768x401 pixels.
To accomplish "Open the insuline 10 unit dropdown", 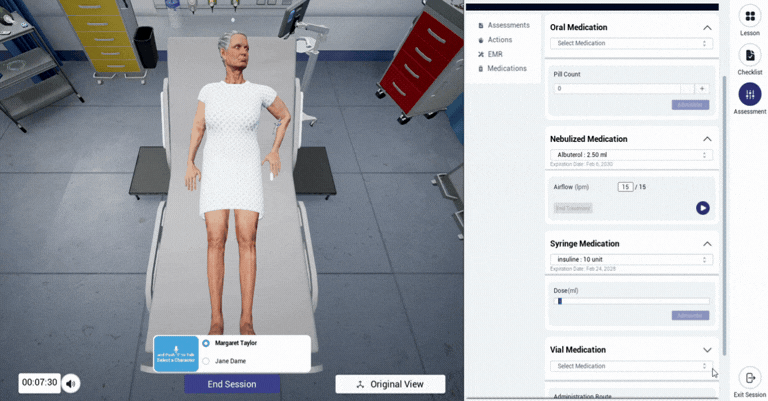I will (631, 259).
